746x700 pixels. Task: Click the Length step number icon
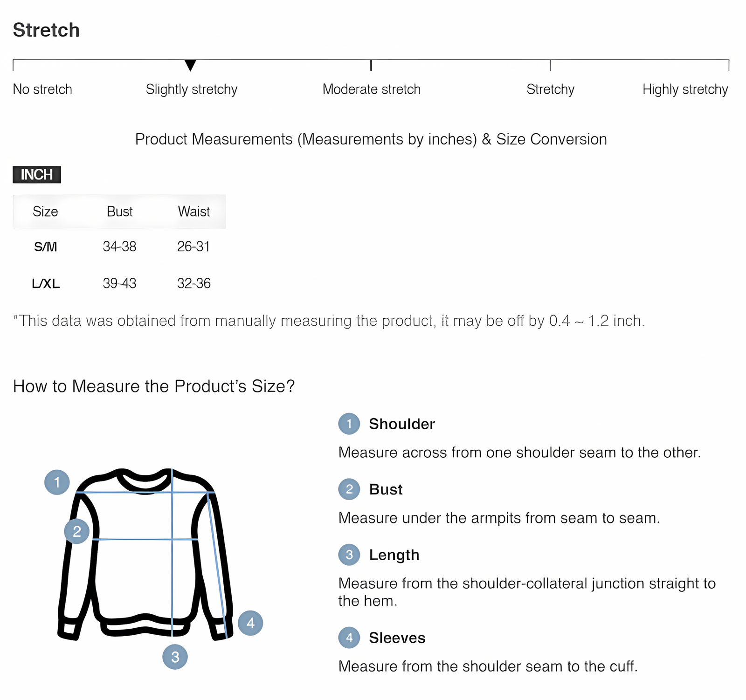[x=349, y=555]
